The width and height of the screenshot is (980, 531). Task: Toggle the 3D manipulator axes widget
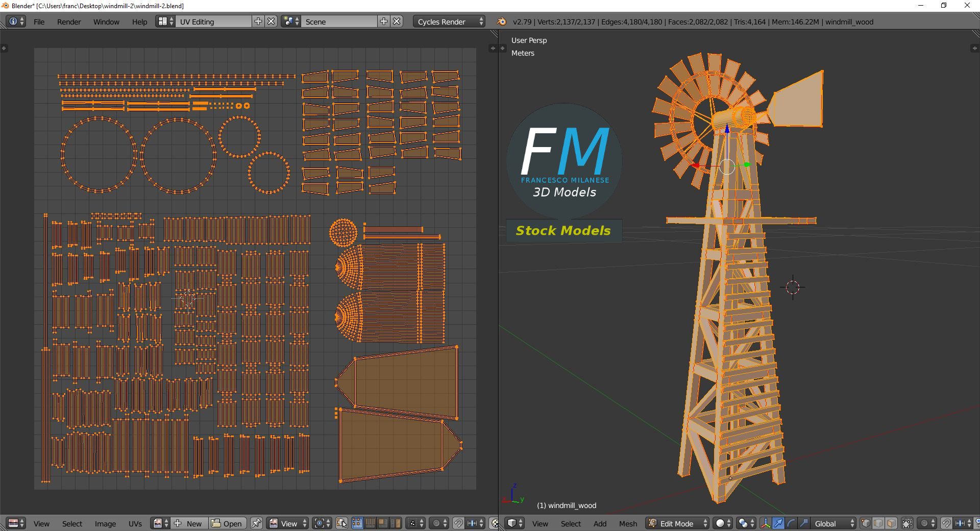coord(766,523)
